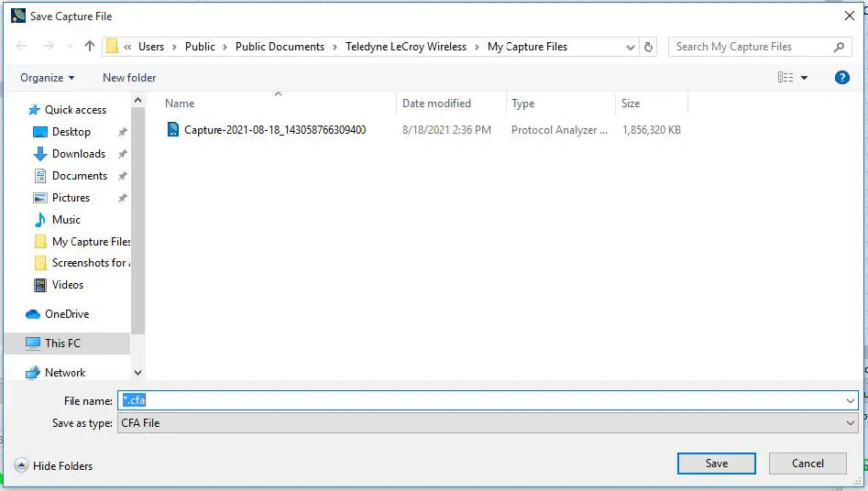The width and height of the screenshot is (868, 491).
Task: Open the Organize menu
Action: tap(47, 78)
